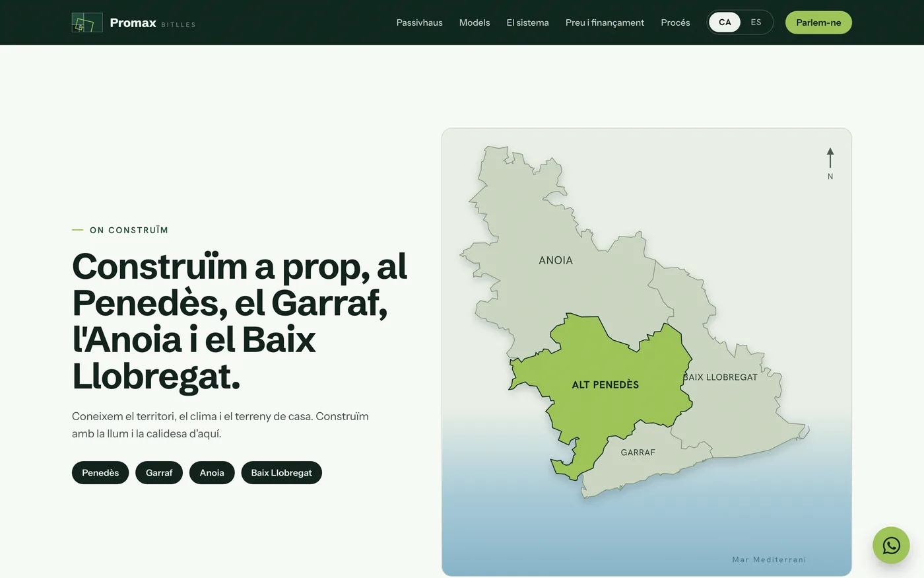Select the Baix Llobregat region pill
The image size is (924, 578).
pyautogui.click(x=281, y=472)
